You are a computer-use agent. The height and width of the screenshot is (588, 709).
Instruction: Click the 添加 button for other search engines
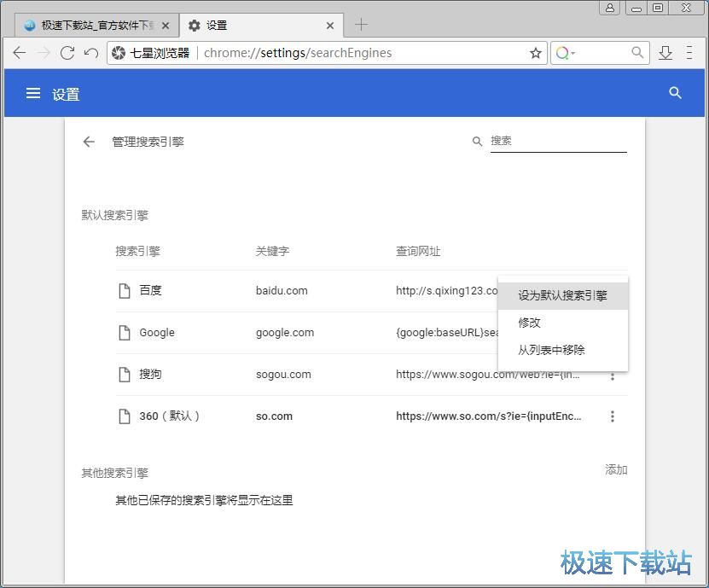[616, 470]
